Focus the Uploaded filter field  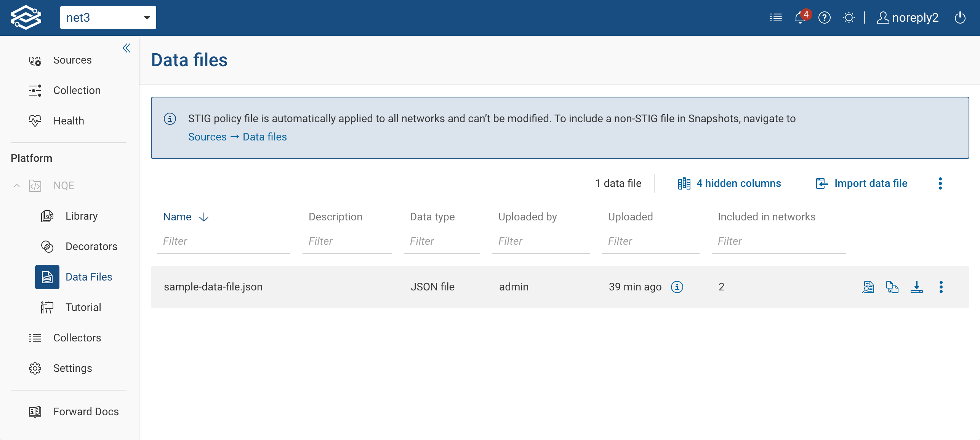coord(651,241)
